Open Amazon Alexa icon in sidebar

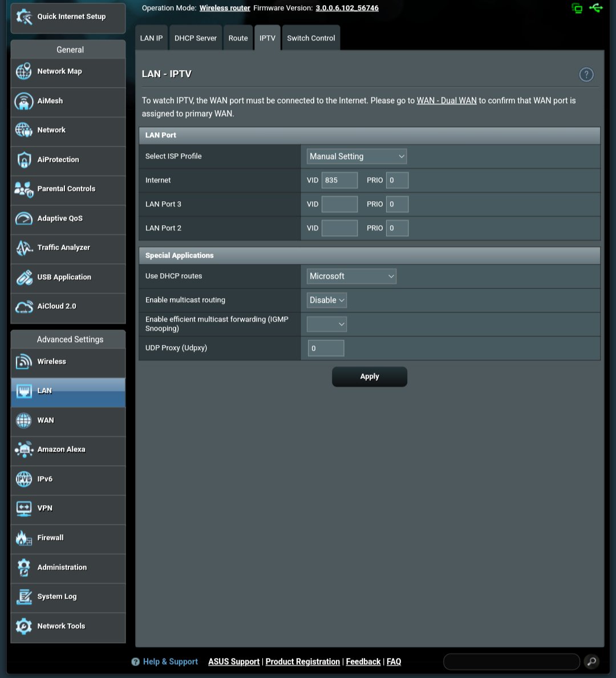[24, 450]
